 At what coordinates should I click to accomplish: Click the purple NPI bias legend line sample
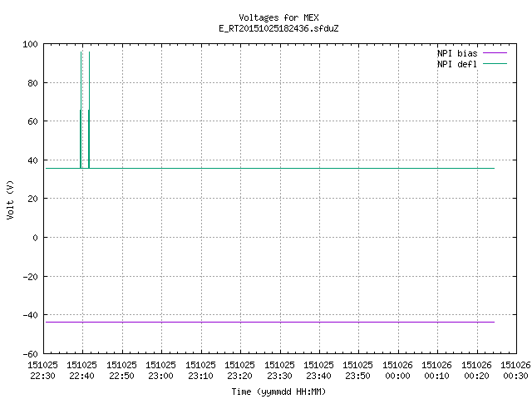[x=495, y=53]
